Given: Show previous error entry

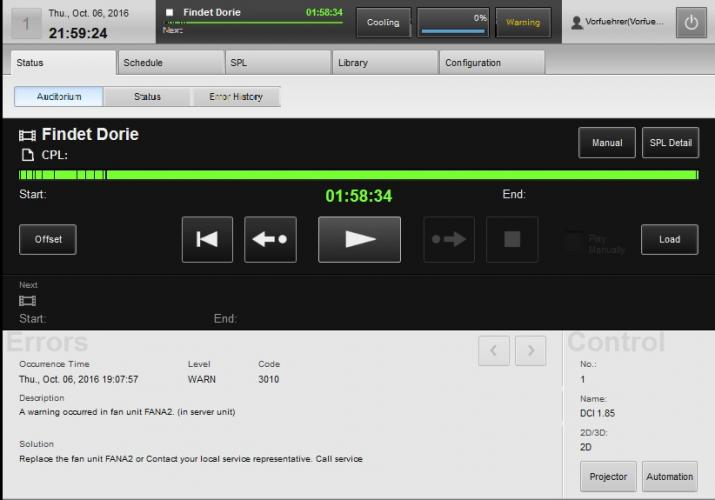Looking at the screenshot, I should coord(494,349).
